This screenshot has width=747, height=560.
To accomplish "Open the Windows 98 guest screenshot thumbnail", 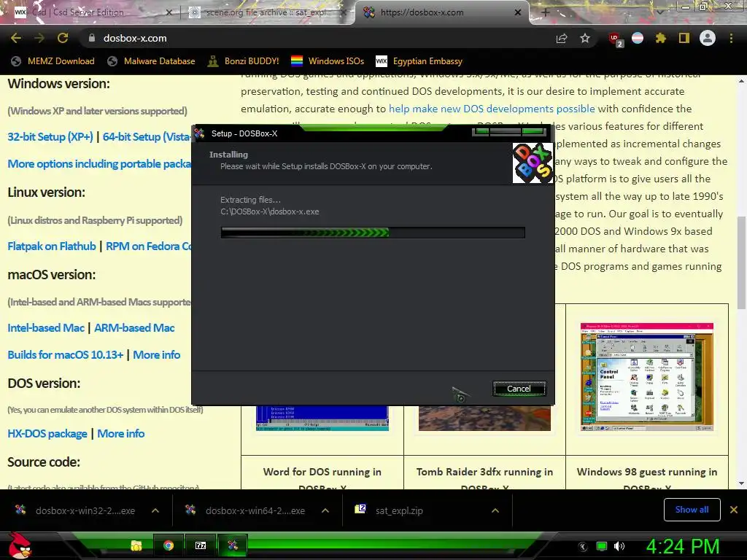I will pos(647,377).
